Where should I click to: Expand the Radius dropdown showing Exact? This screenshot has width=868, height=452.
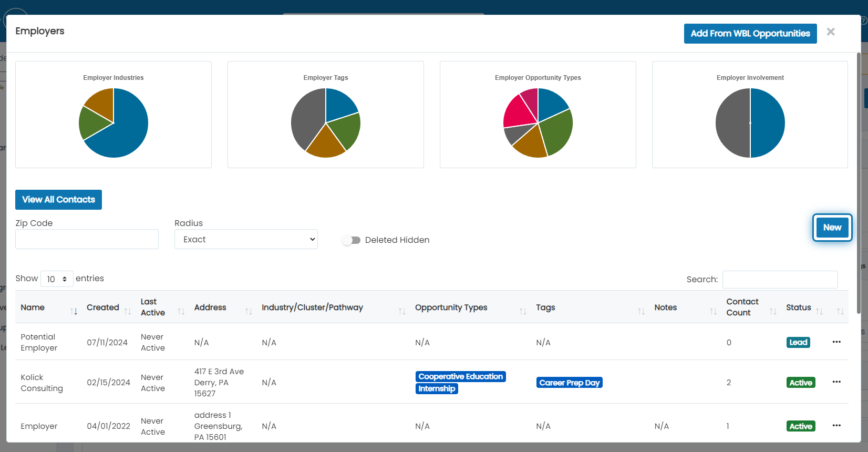click(x=246, y=239)
